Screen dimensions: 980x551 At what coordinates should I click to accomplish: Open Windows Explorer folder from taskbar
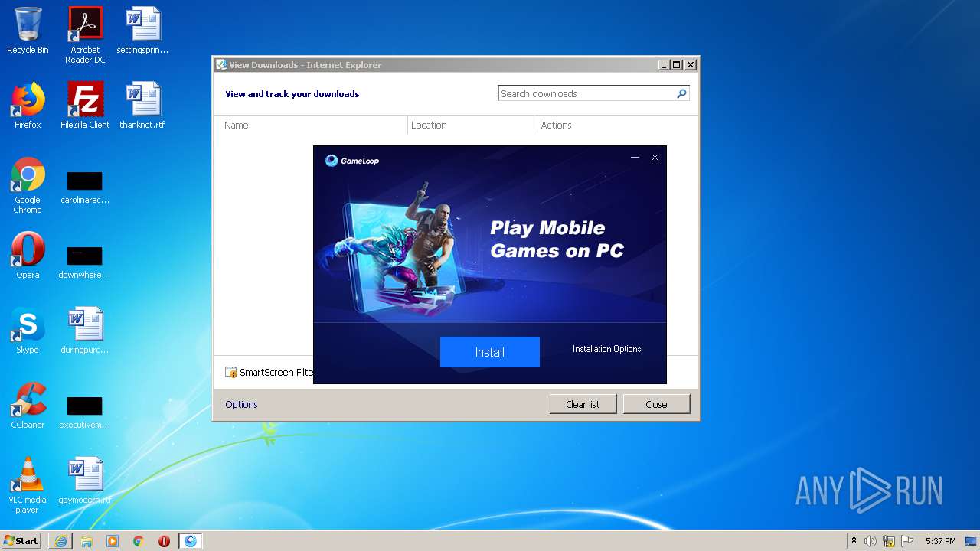[x=87, y=541]
